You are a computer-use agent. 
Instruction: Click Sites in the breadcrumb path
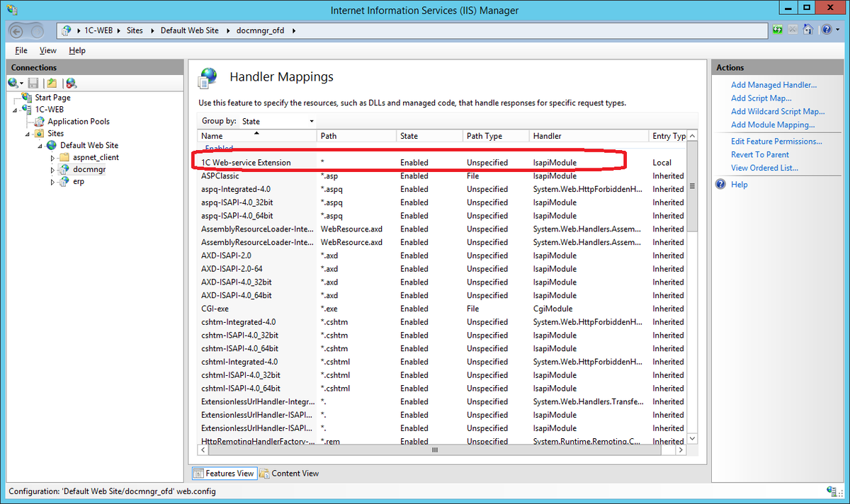click(x=135, y=30)
